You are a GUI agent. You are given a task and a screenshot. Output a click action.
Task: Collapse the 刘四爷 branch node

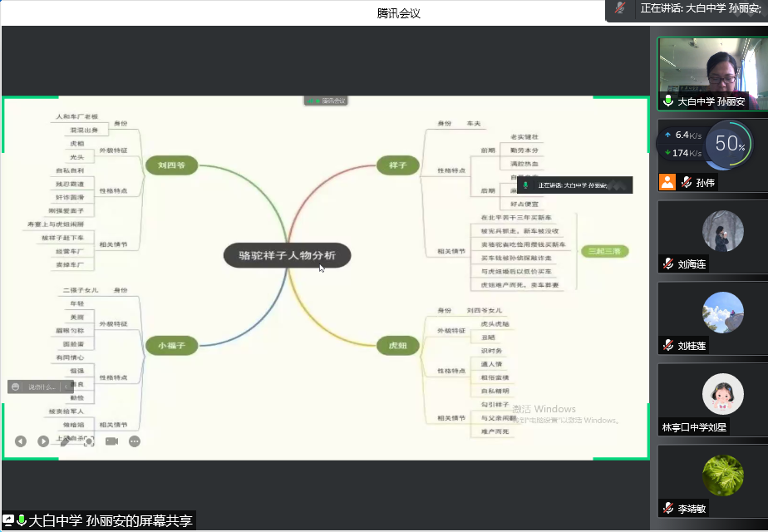point(172,165)
